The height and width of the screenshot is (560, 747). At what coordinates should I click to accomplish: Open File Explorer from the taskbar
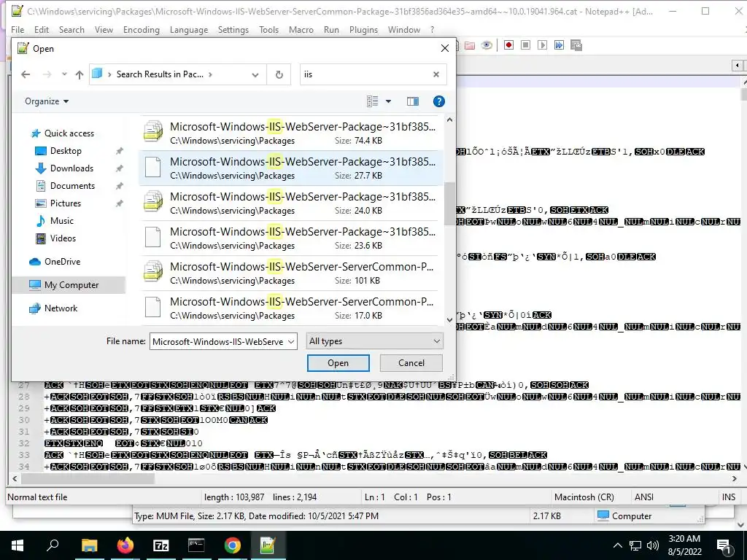click(89, 545)
